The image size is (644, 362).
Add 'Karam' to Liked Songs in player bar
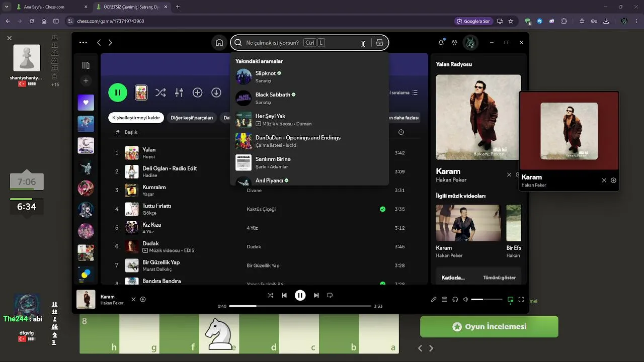pos(143,300)
